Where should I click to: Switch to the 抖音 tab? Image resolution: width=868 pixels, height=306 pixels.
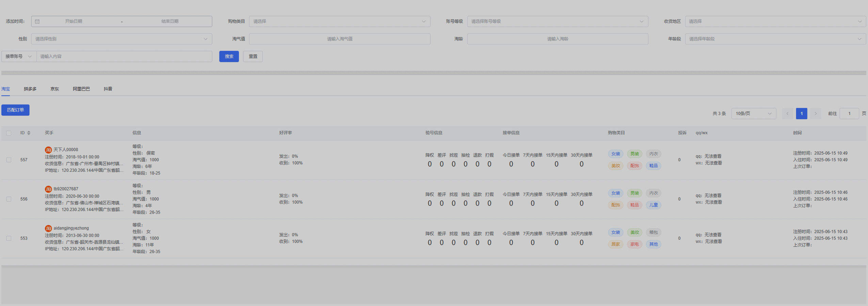[x=108, y=89]
